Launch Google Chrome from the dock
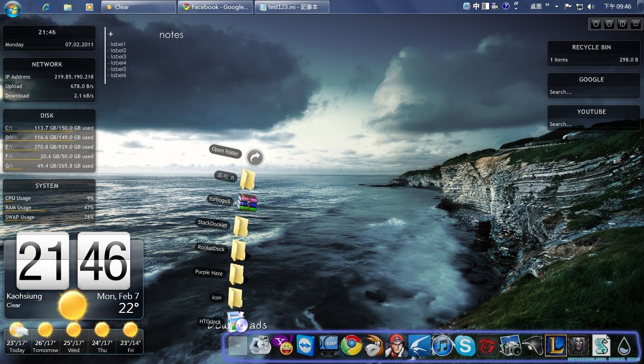The image size is (644, 364). [x=351, y=346]
